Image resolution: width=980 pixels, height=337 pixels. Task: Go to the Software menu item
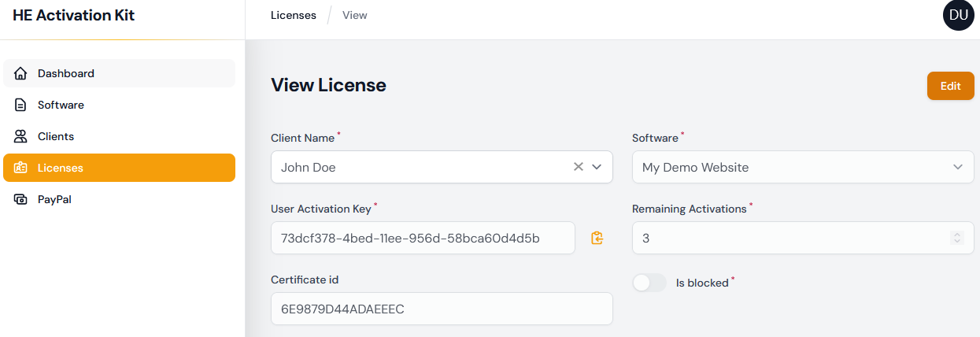coord(61,105)
